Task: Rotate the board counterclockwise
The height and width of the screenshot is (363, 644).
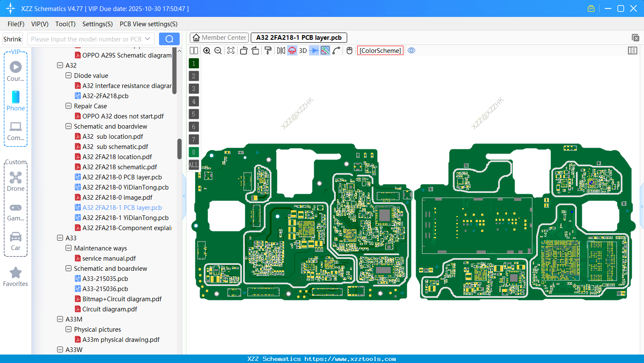Action: coord(244,51)
